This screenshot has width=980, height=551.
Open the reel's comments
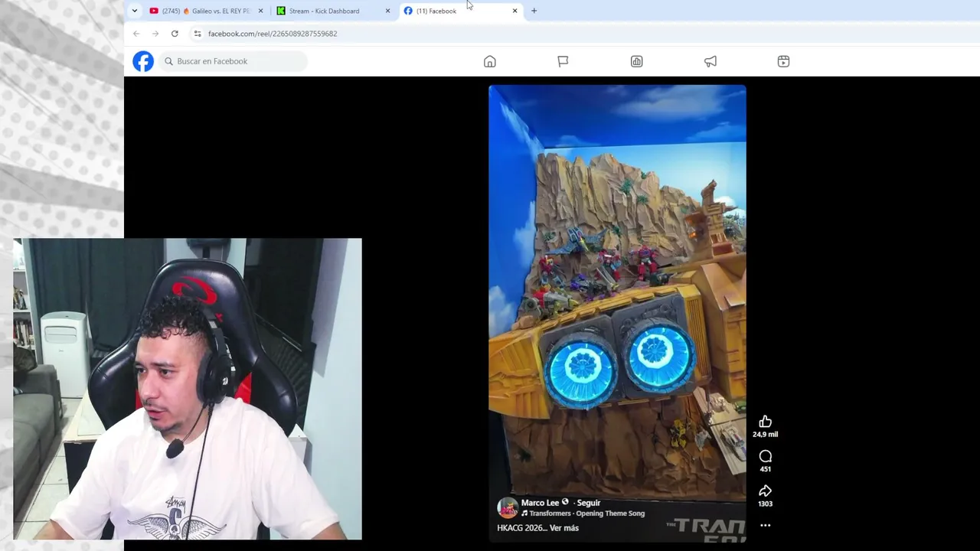pos(765,456)
